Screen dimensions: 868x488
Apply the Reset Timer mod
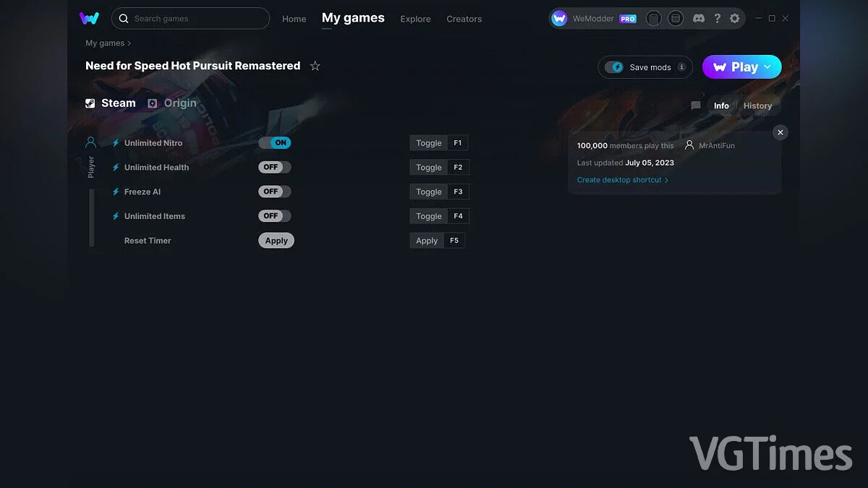[x=276, y=241]
